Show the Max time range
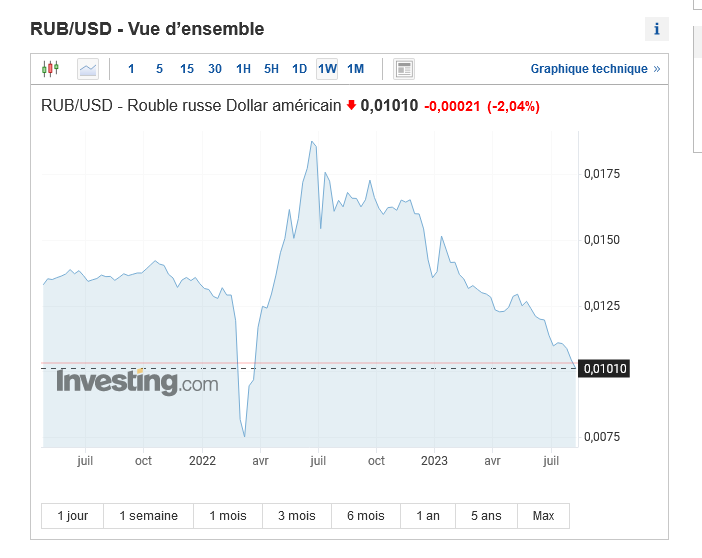Viewport: 702px width, 558px height. point(543,516)
